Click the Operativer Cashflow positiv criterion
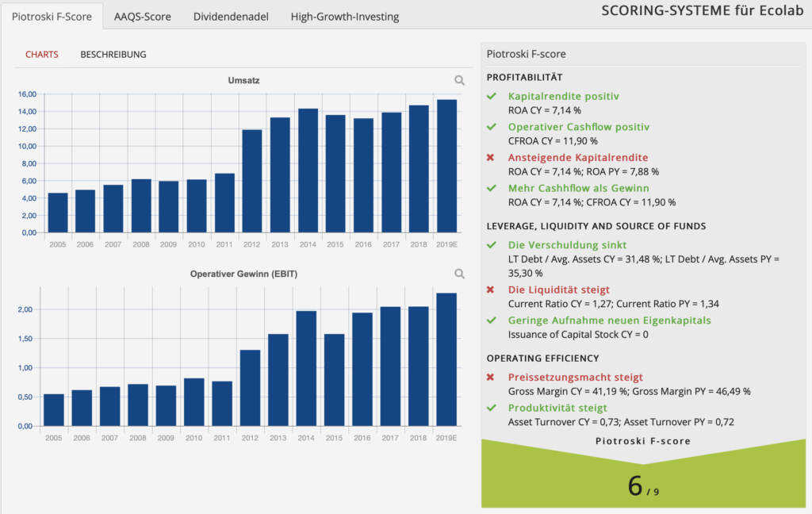Viewport: 812px width, 514px height. tap(578, 126)
